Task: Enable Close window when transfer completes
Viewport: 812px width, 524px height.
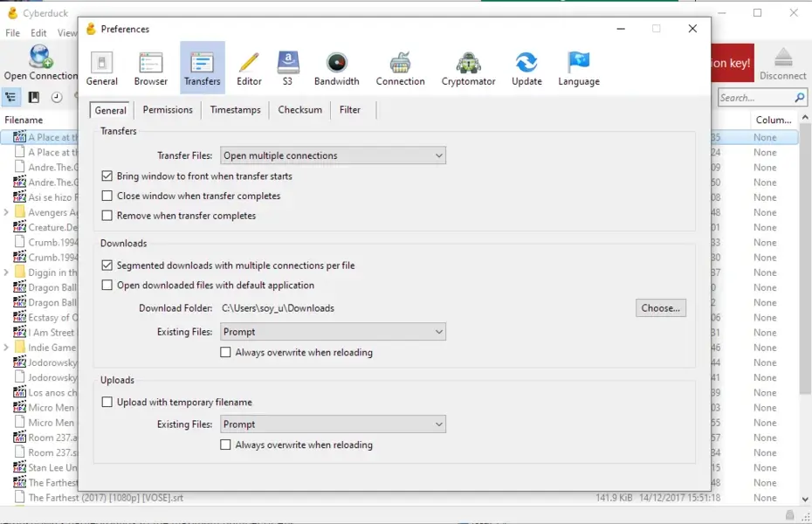Action: pos(107,196)
